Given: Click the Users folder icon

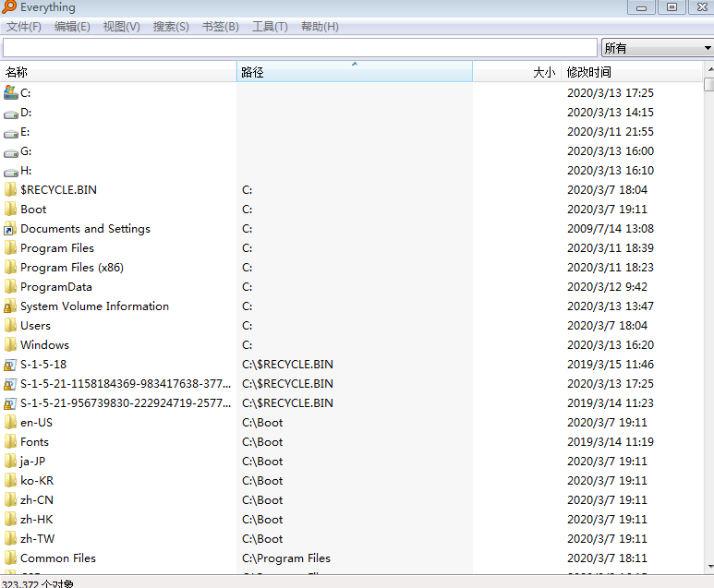Looking at the screenshot, I should coord(10,326).
